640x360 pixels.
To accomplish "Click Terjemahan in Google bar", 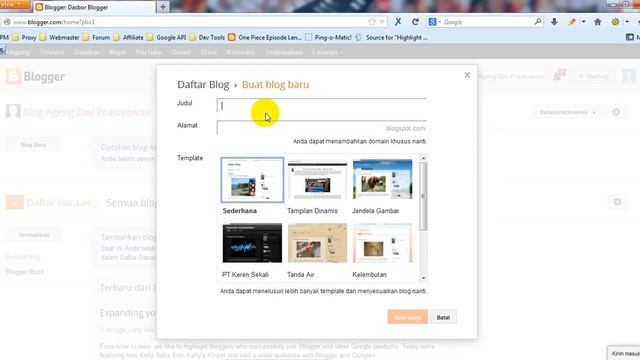I will coord(284,52).
